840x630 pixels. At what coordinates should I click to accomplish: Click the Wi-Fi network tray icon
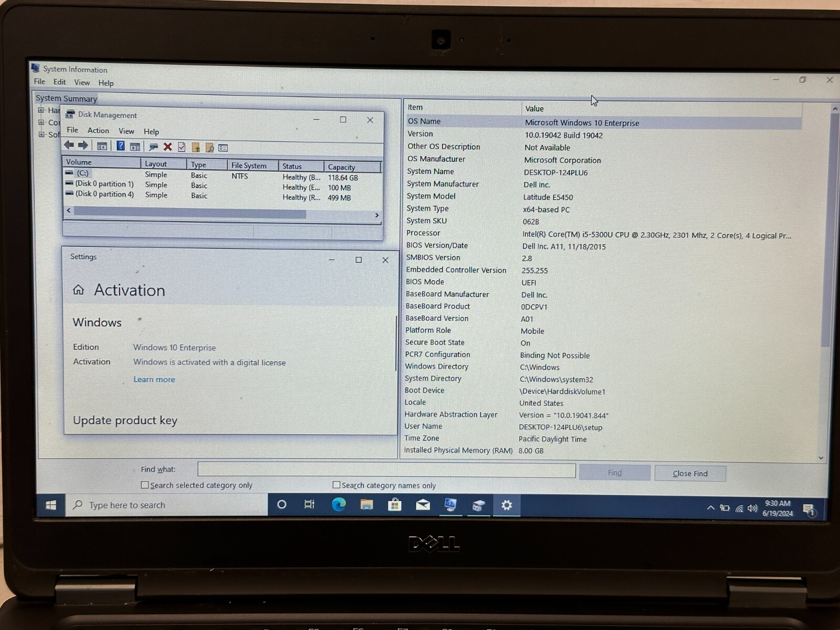point(739,508)
